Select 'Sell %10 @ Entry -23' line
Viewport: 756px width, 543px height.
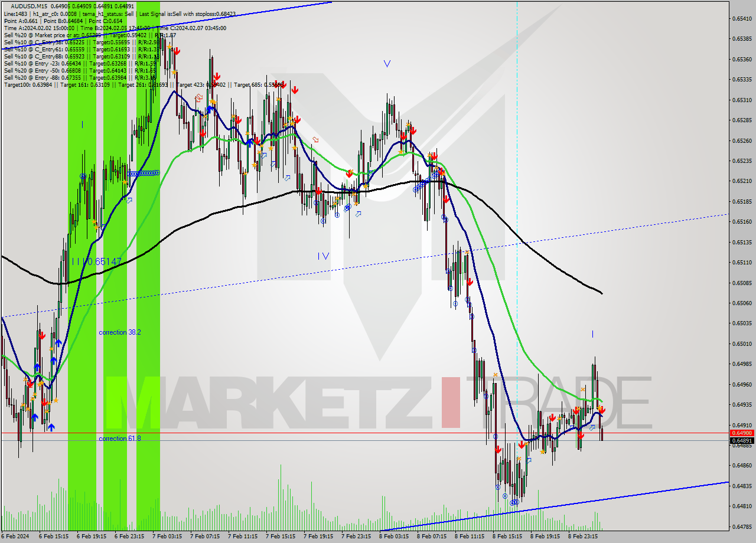pos(80,63)
